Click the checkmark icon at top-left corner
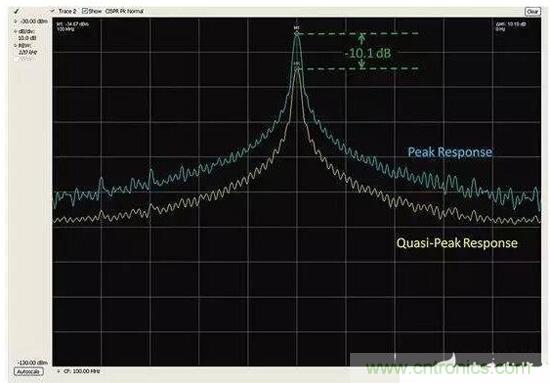This screenshot has width=550, height=383. (x=17, y=12)
